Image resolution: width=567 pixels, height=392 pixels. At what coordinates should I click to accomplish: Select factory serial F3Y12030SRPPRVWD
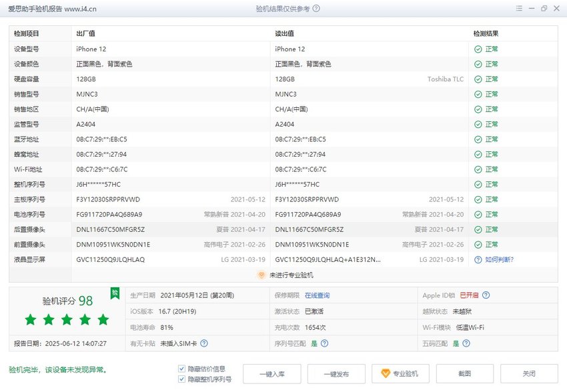pos(108,199)
